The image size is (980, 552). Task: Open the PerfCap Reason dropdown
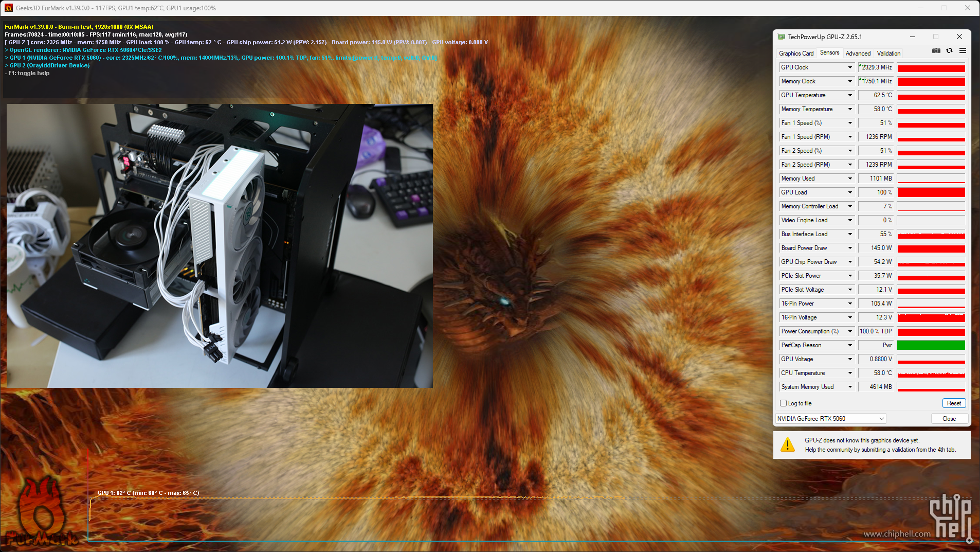850,345
